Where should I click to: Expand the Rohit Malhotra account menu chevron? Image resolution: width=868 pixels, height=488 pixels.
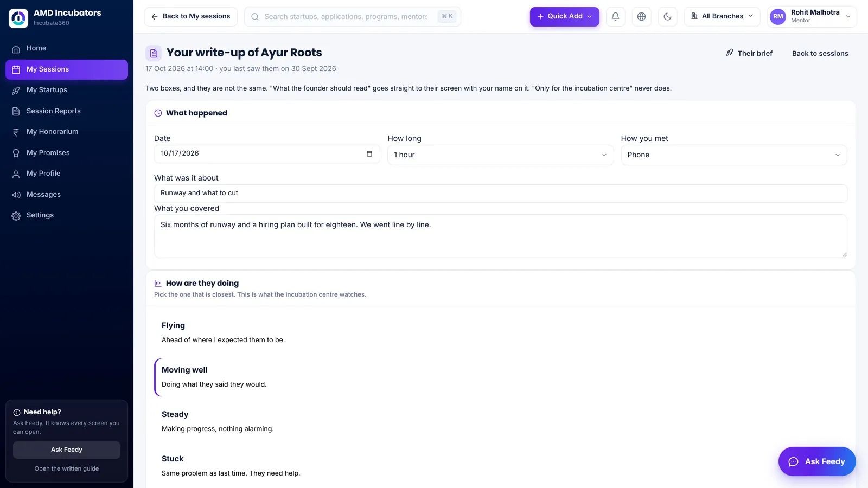[x=848, y=17]
